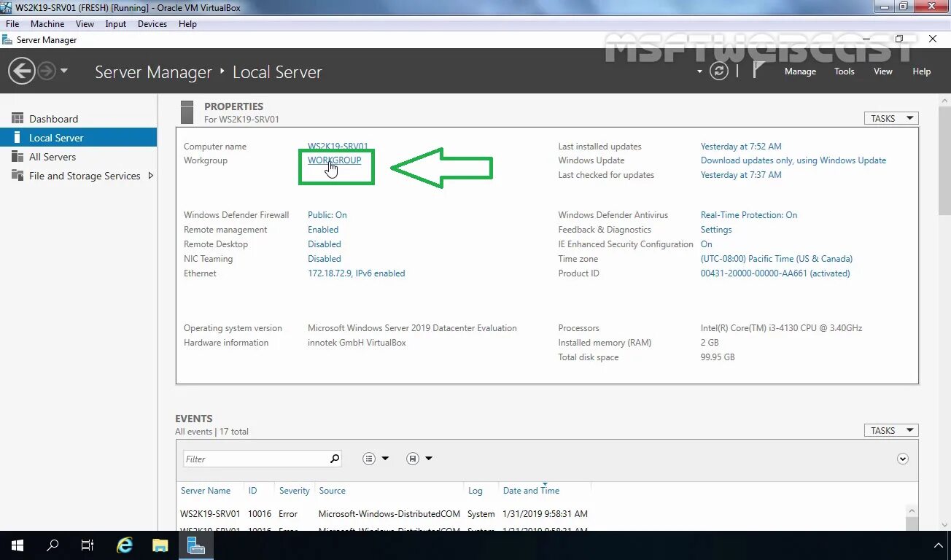Click IE Enhanced Security On link
This screenshot has width=951, height=560.
point(707,244)
